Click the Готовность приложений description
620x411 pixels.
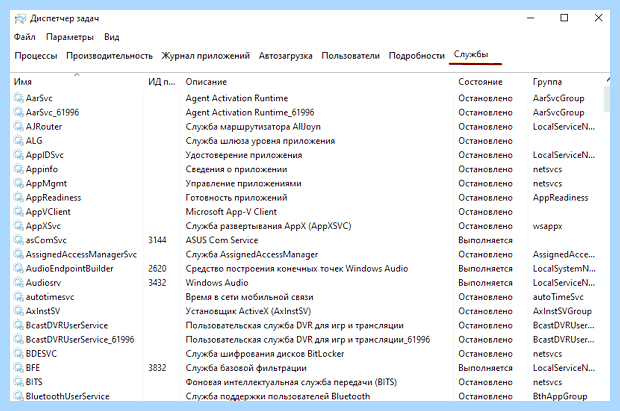tap(236, 198)
